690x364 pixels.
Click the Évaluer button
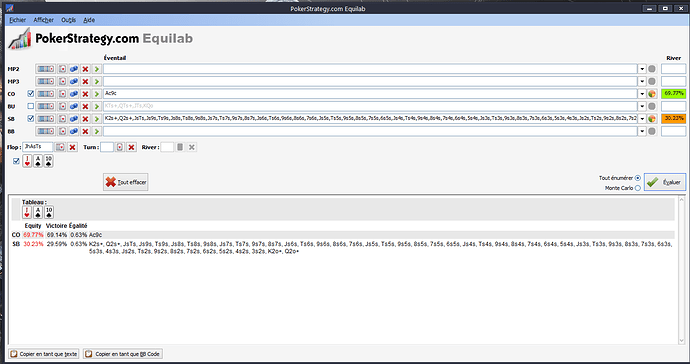coord(665,182)
